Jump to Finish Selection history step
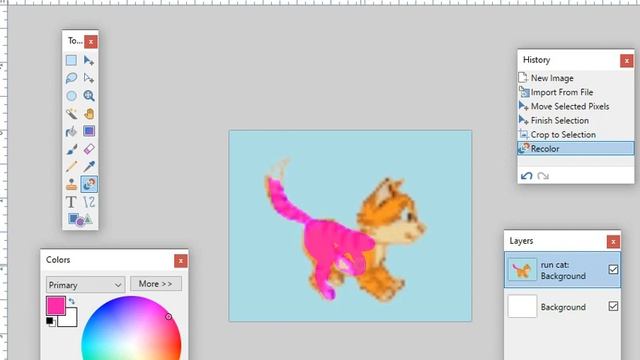Screen dimensions: 640x360 tap(576, 120)
